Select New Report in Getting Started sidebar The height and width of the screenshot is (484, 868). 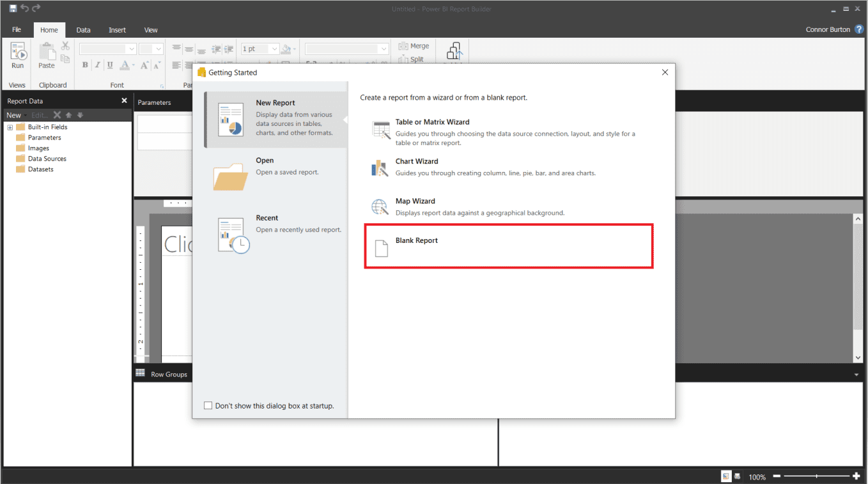click(275, 120)
